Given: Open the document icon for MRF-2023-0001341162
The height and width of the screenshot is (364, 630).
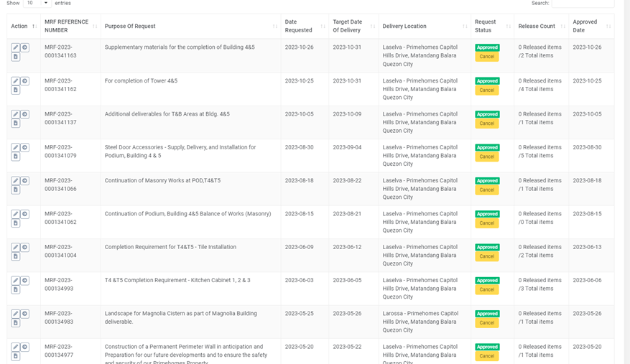Looking at the screenshot, I should click(x=15, y=90).
